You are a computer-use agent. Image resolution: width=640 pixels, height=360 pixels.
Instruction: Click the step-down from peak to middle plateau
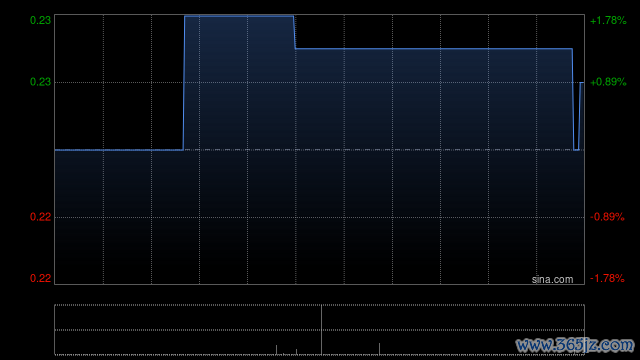tap(295, 33)
